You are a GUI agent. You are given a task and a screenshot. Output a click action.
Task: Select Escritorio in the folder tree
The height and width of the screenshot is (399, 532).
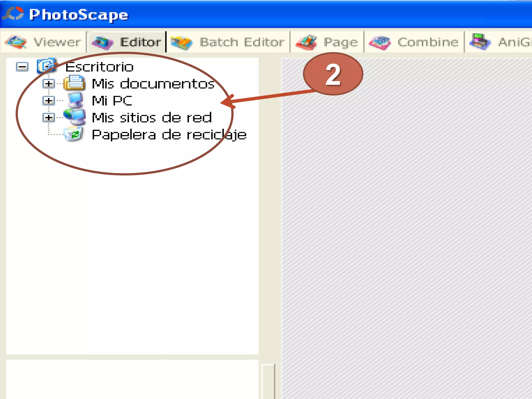point(99,67)
